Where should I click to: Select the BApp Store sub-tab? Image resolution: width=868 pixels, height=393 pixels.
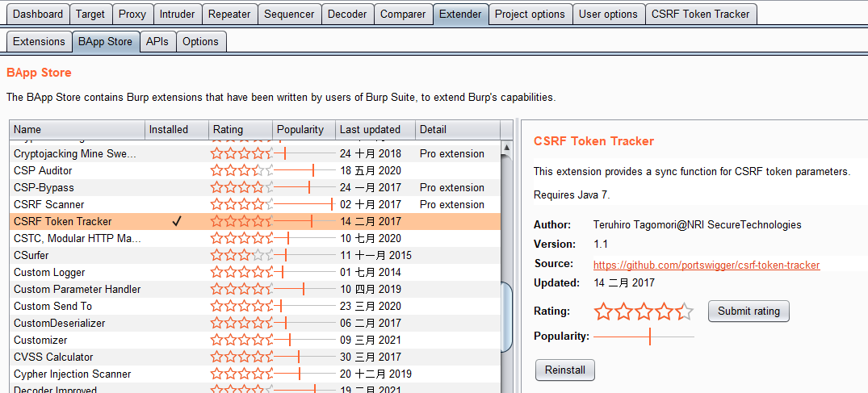(x=105, y=41)
